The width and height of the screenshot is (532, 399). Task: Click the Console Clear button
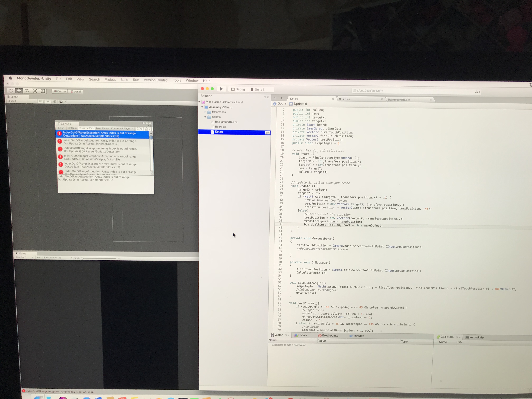61,128
